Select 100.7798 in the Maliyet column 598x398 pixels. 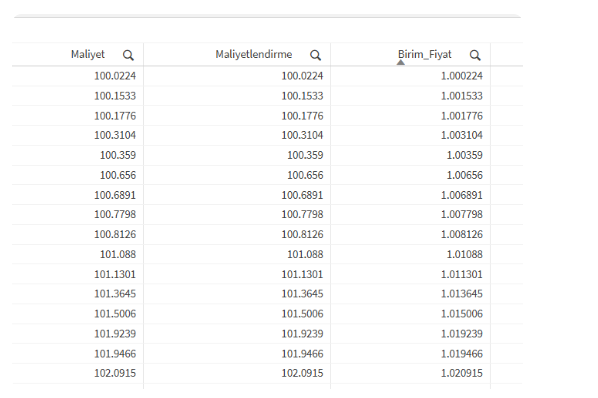click(115, 214)
